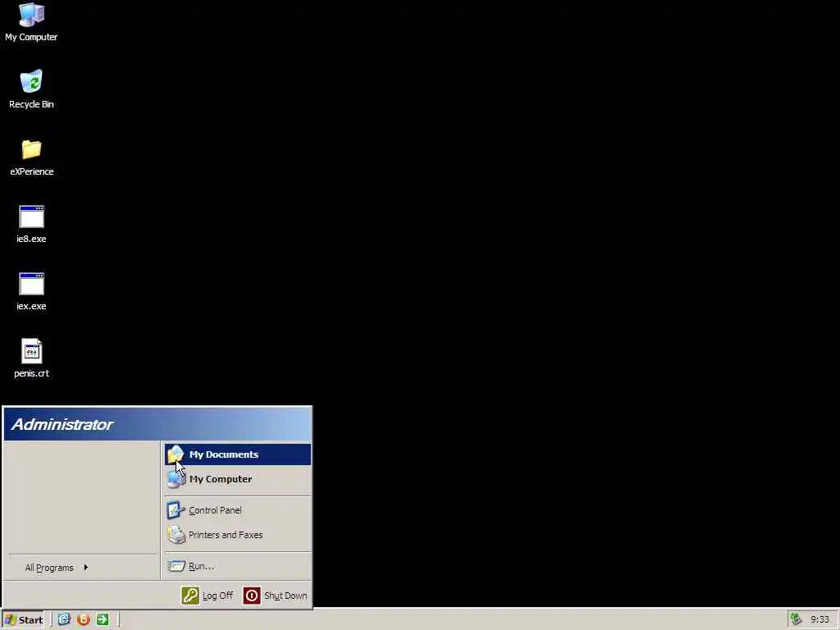Select the Recycle Bin desktop icon
Image resolution: width=840 pixels, height=630 pixels.
pos(31,89)
